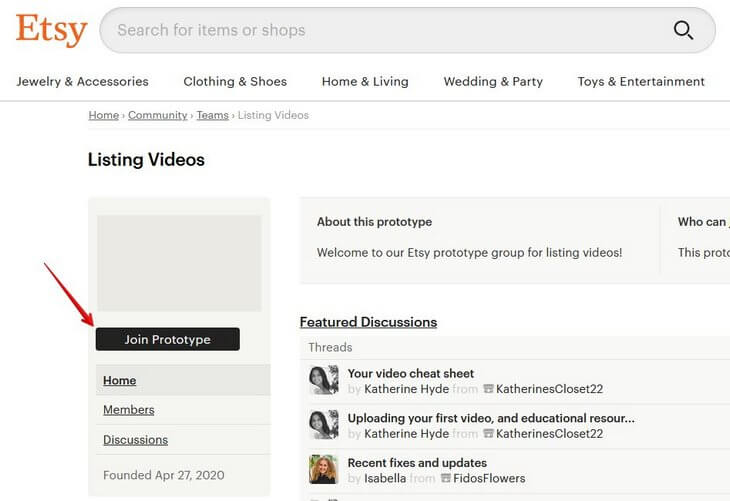
Task: Click Isabella's avatar photo
Action: [x=324, y=469]
